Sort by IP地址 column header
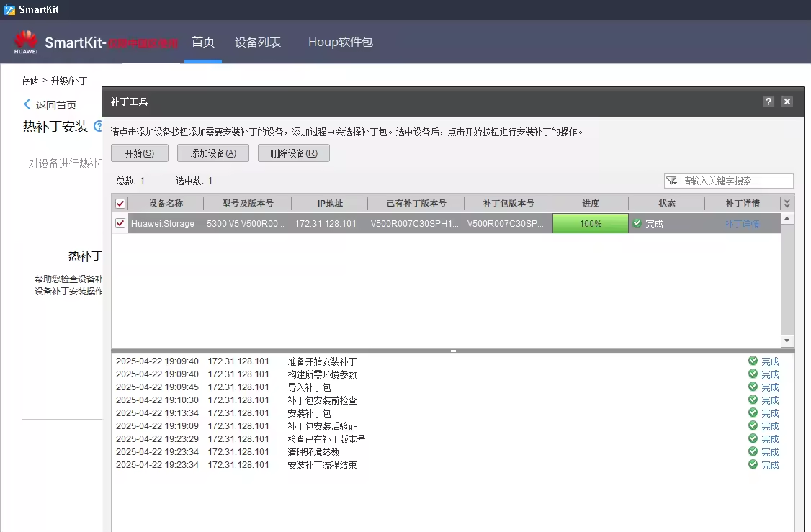 tap(330, 204)
